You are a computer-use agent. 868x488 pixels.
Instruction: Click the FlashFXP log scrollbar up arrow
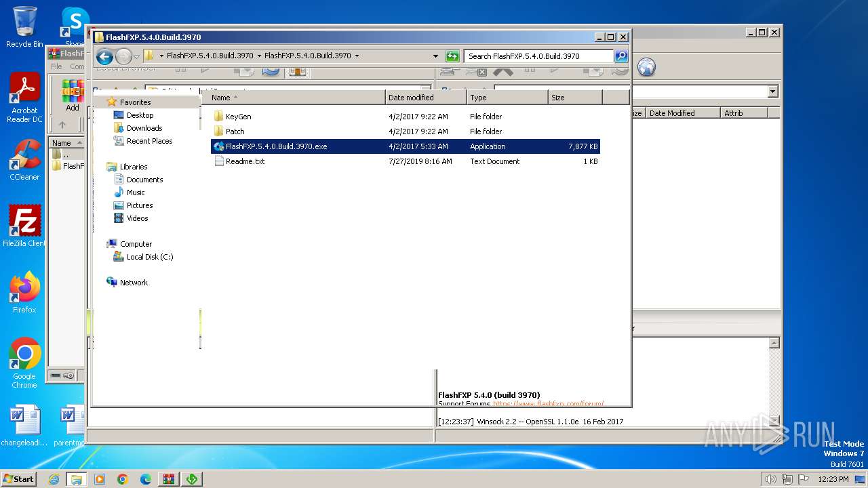pos(774,344)
